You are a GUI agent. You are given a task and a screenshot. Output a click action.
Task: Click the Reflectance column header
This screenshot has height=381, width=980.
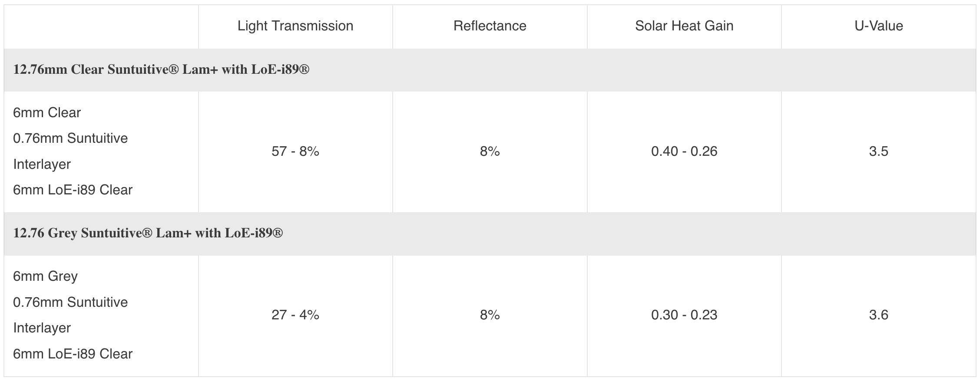490,26
